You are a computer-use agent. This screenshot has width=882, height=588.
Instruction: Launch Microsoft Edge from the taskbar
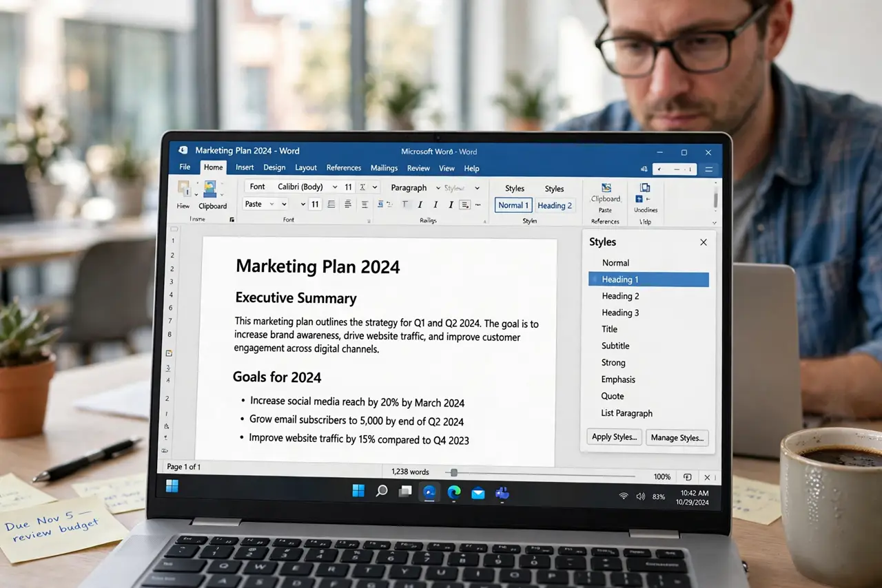(x=454, y=492)
